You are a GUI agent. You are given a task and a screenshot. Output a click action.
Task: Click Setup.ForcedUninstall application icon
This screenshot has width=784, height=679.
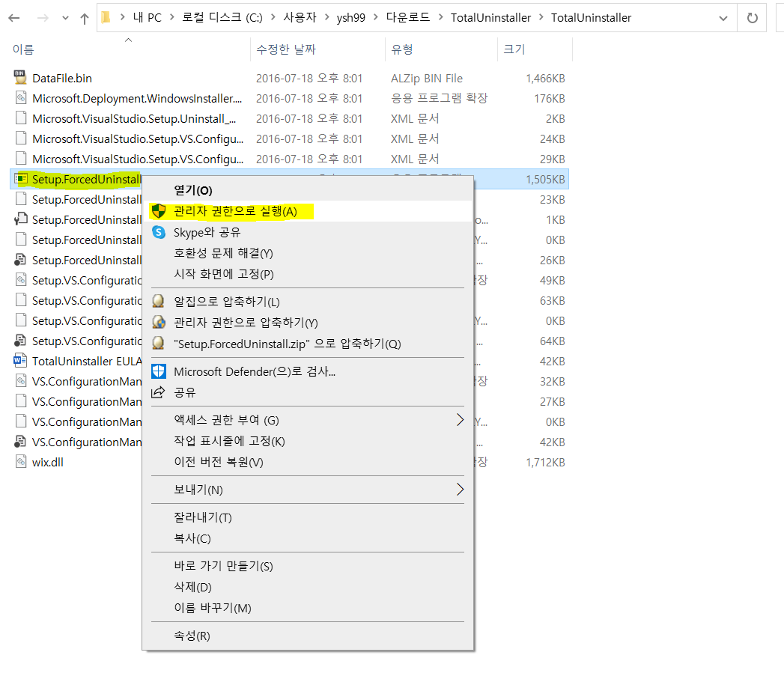(20, 178)
